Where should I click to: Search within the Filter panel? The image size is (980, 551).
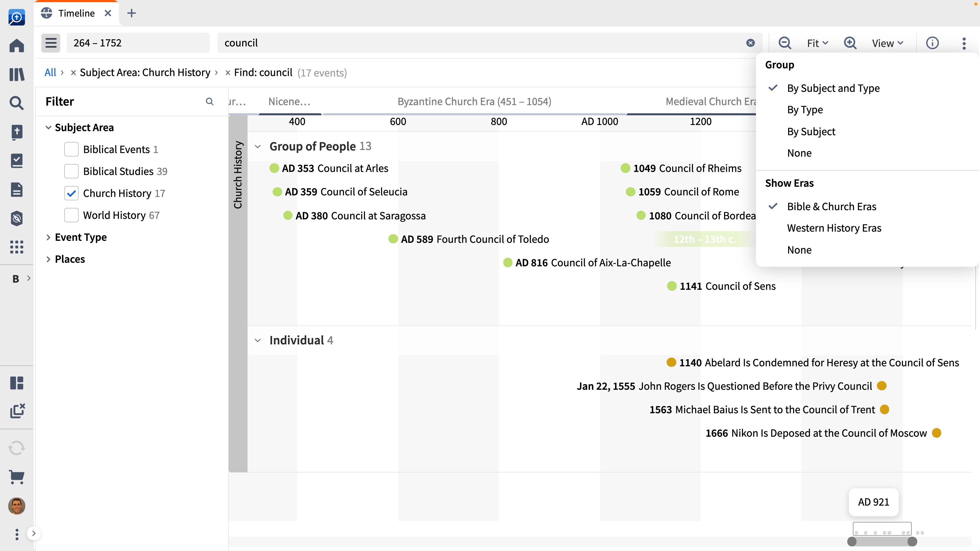click(x=209, y=102)
